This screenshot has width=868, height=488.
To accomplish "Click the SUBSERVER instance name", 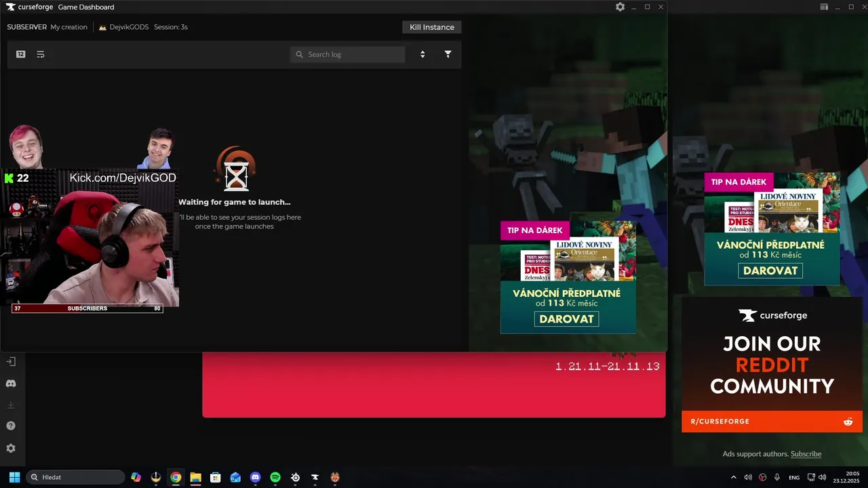I will point(27,27).
